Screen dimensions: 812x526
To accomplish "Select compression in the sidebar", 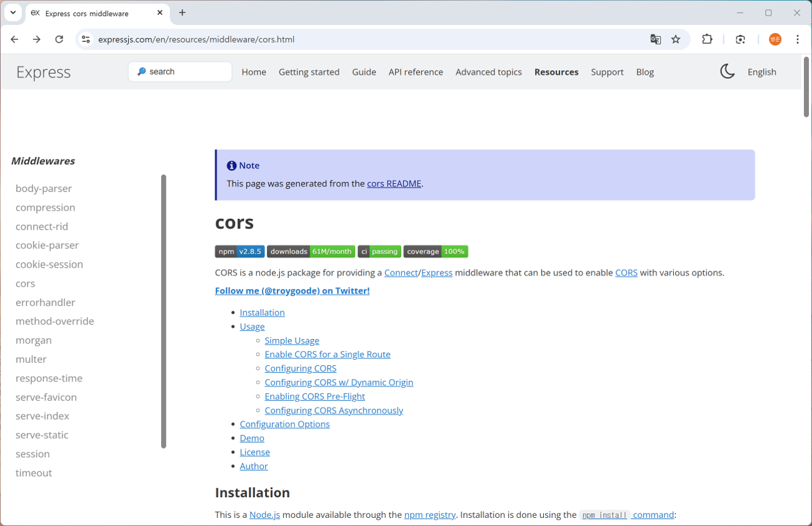I will [45, 207].
